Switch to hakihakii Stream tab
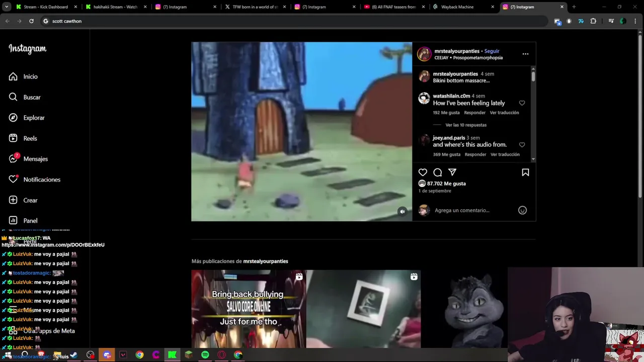The image size is (644, 362). [115, 7]
